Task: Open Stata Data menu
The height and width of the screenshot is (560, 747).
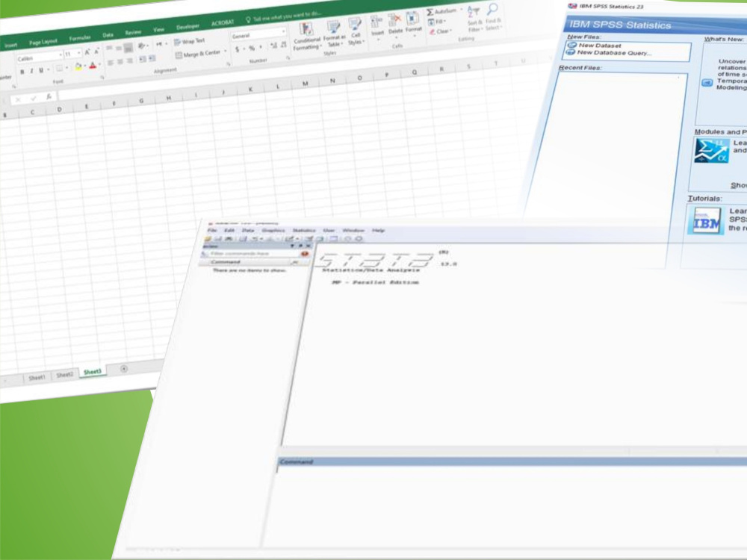Action: click(248, 231)
